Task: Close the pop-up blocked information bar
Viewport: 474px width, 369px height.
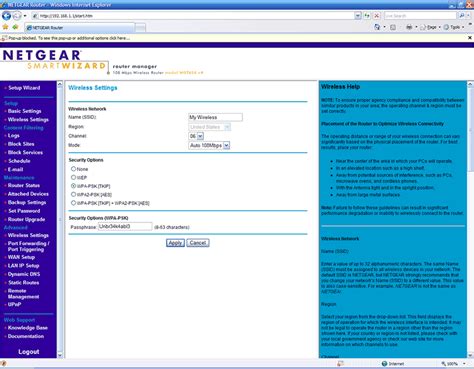Action: click(470, 38)
